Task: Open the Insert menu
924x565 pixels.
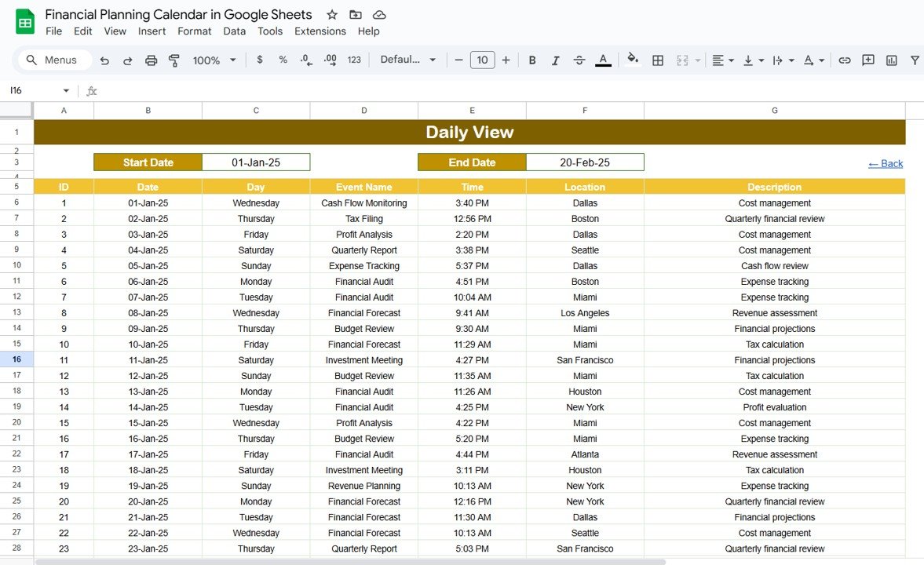Action: tap(152, 31)
